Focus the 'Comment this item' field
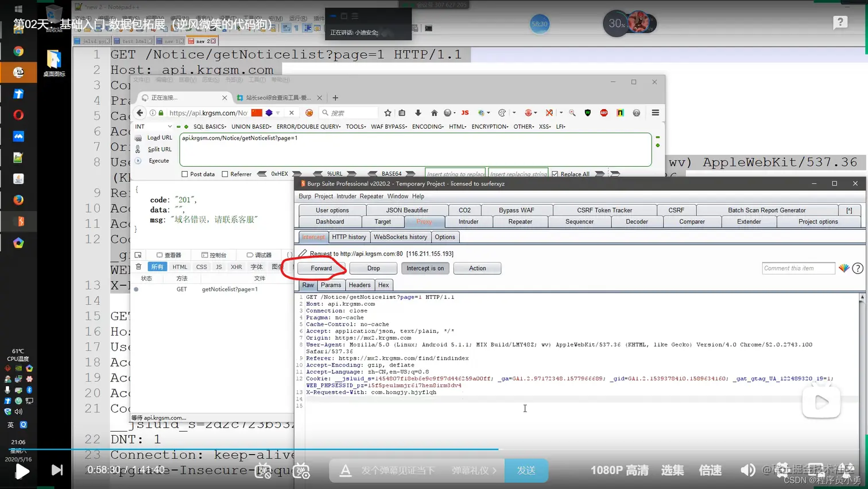The image size is (868, 489). click(799, 268)
